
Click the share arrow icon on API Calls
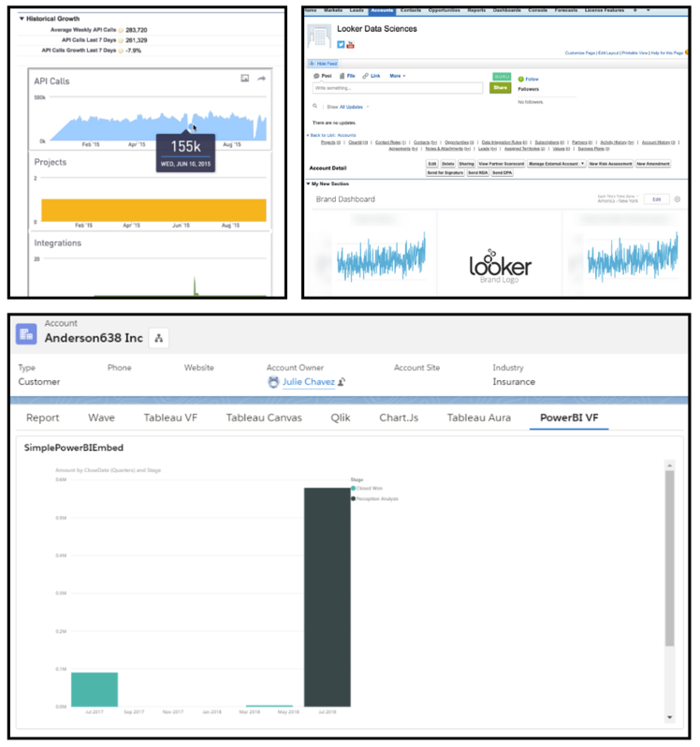[x=262, y=80]
